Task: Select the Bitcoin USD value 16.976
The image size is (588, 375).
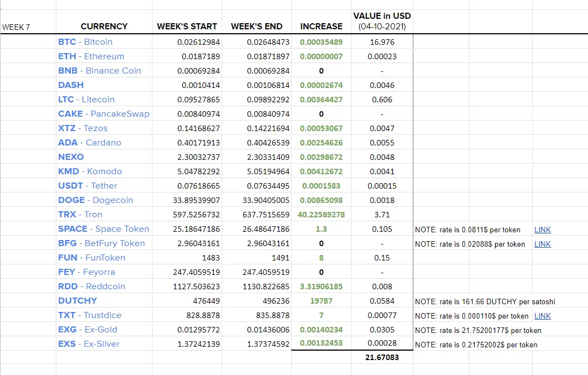Action: pos(382,42)
